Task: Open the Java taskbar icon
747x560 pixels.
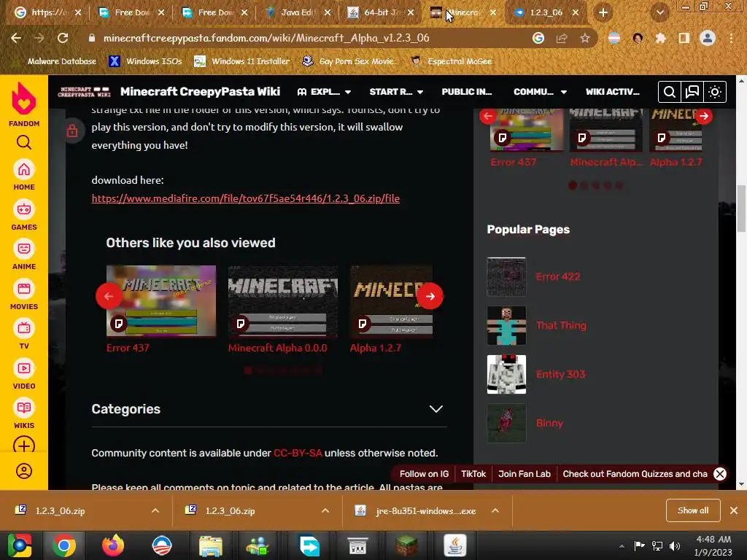Action: pos(455,545)
